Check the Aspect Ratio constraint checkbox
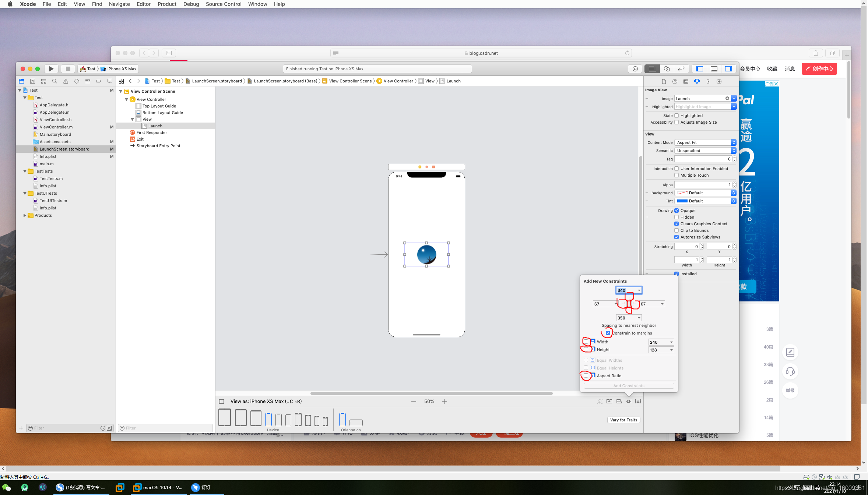 point(586,376)
